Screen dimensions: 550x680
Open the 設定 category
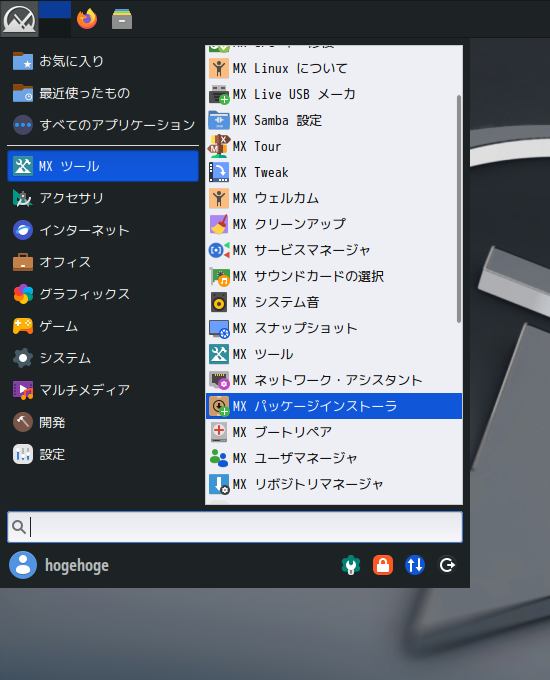pyautogui.click(x=103, y=454)
